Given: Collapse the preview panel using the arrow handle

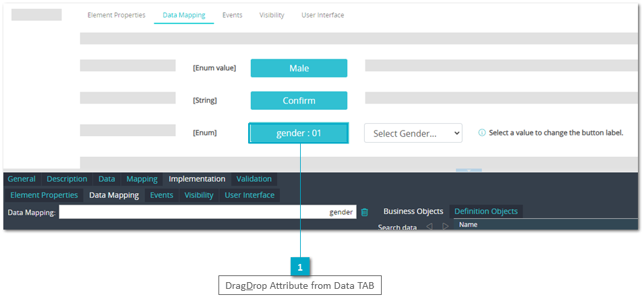Looking at the screenshot, I should tap(469, 170).
